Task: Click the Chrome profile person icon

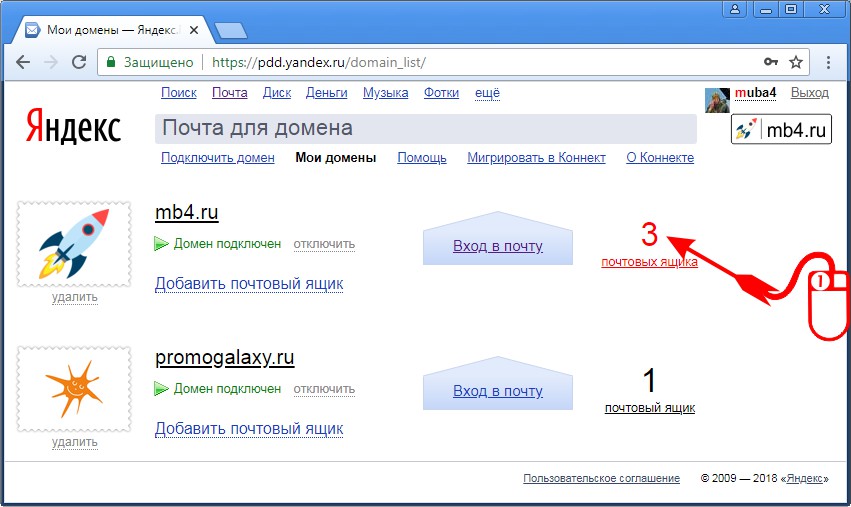Action: 735,9
